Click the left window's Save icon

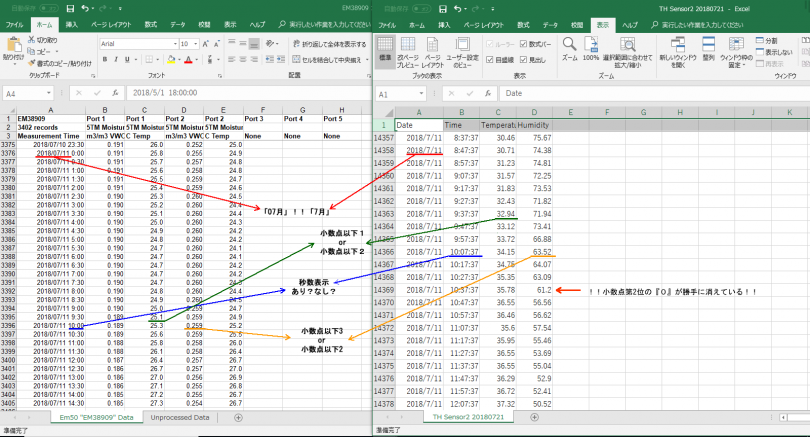coord(70,8)
